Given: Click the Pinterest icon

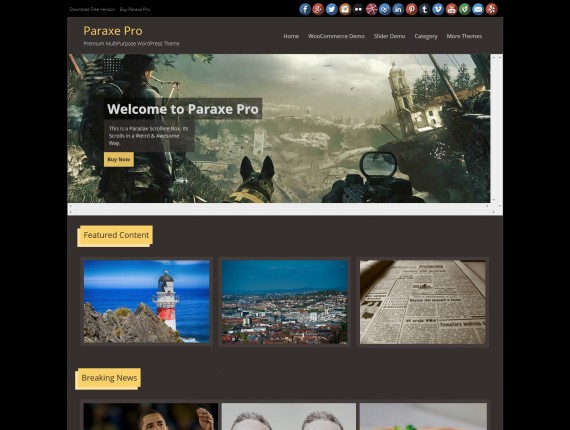Looking at the screenshot, I should click(412, 9).
